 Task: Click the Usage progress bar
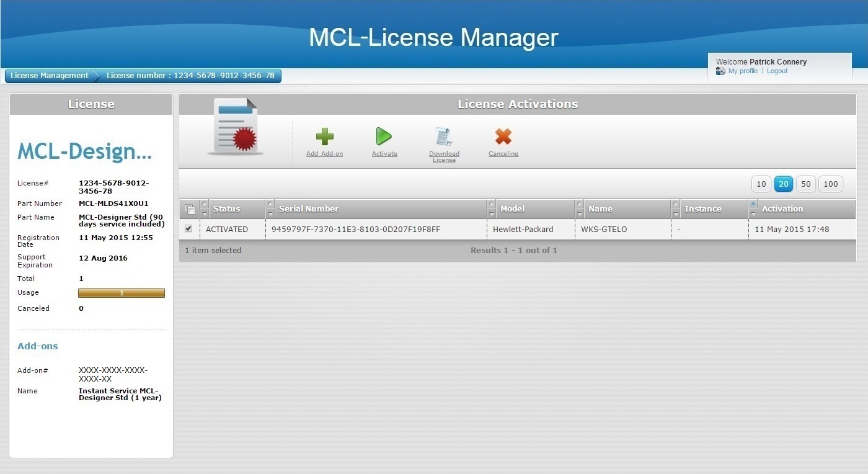[x=122, y=293]
